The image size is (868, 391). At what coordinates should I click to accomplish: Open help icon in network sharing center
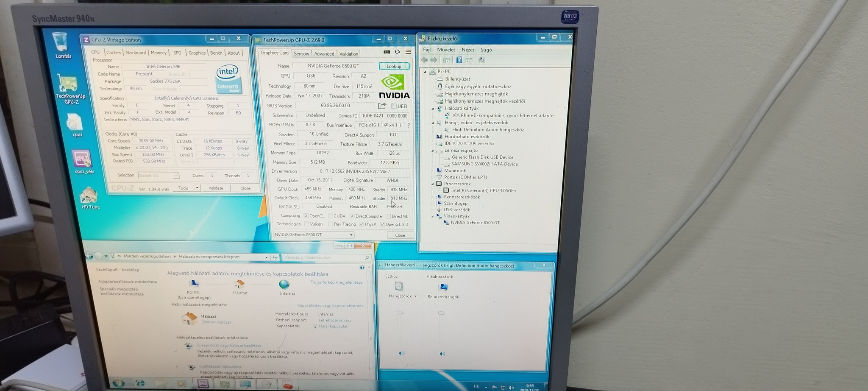(x=362, y=268)
